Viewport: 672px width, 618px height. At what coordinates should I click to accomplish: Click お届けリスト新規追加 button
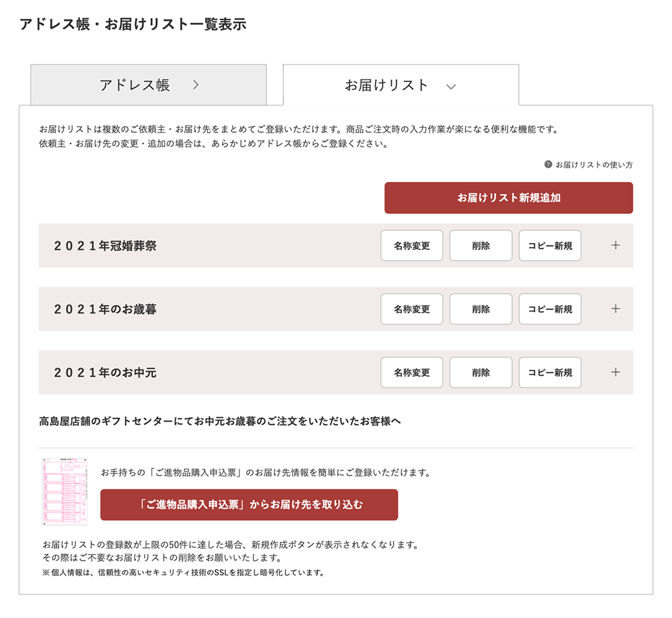(508, 198)
